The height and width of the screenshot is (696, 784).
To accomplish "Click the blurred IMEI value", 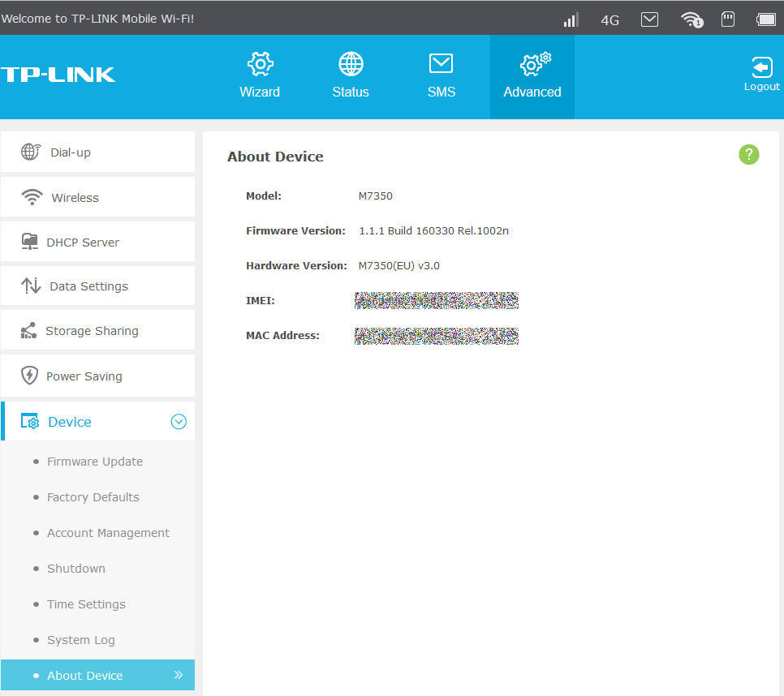I will click(x=436, y=300).
